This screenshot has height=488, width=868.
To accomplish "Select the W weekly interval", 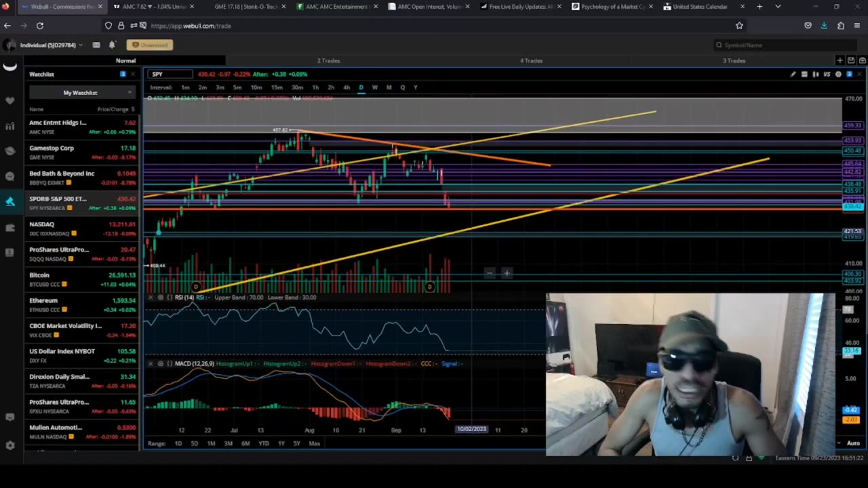I will [374, 87].
